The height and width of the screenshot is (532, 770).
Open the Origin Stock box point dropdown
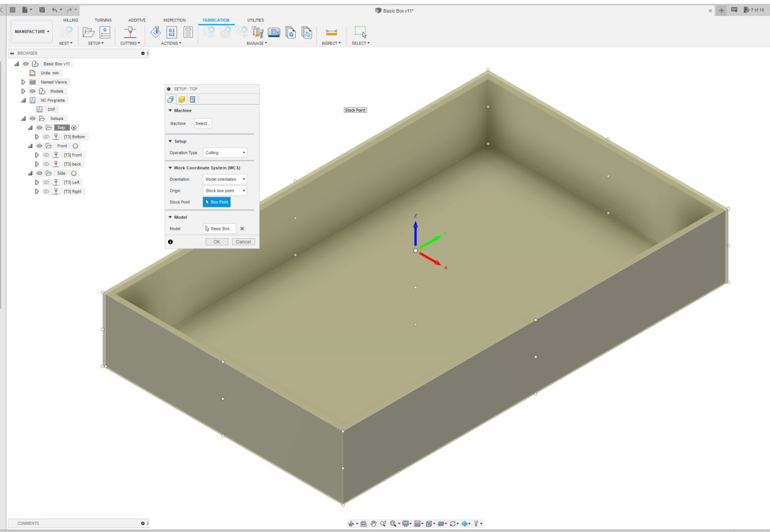click(225, 191)
